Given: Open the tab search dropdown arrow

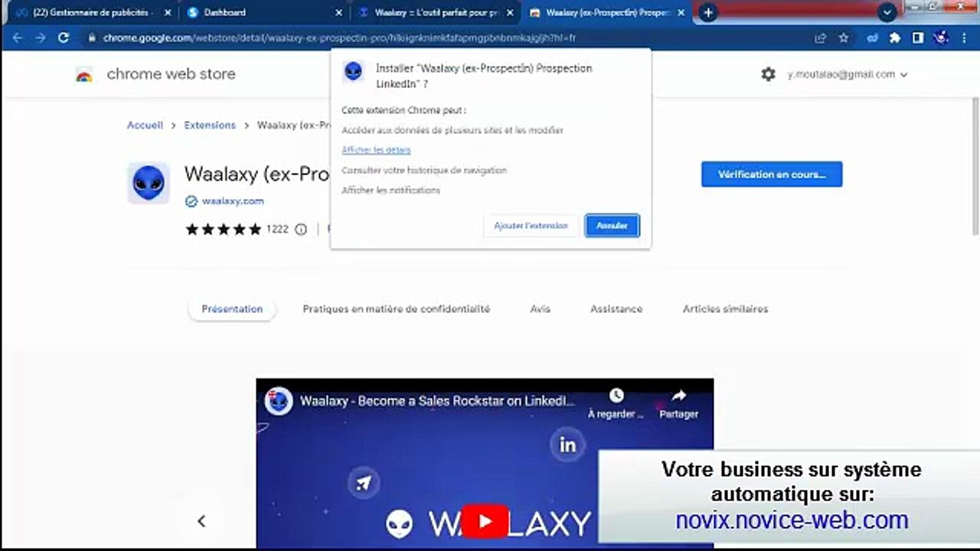Looking at the screenshot, I should [x=887, y=12].
